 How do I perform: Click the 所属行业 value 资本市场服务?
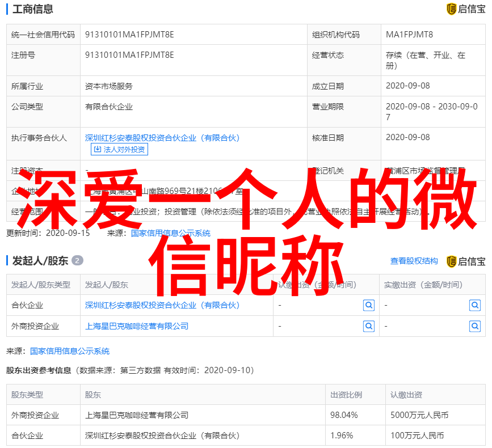(x=109, y=86)
